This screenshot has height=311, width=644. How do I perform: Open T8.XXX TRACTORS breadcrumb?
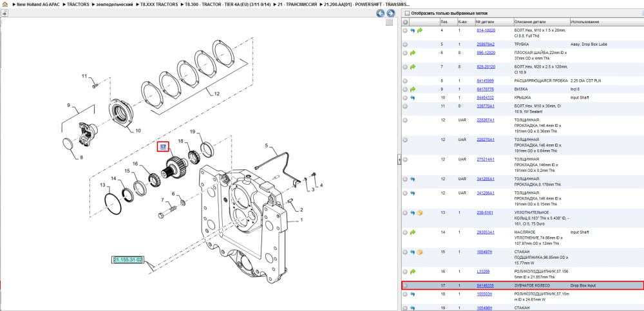tap(159, 4)
